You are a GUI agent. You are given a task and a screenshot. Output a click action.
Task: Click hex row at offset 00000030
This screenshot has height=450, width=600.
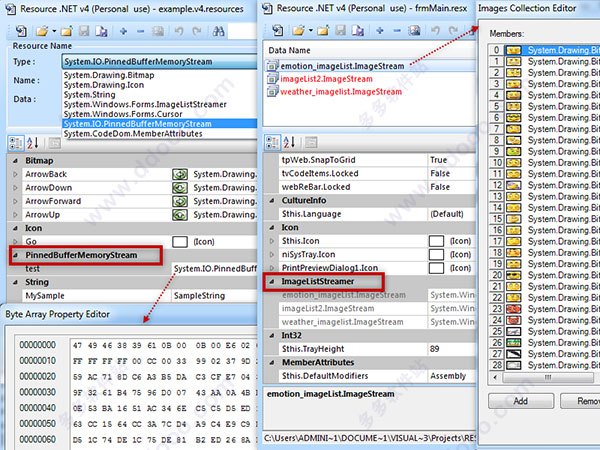click(x=136, y=393)
